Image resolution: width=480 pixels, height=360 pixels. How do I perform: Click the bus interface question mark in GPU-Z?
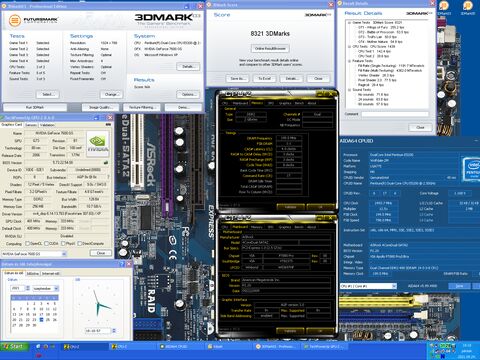click(x=108, y=177)
